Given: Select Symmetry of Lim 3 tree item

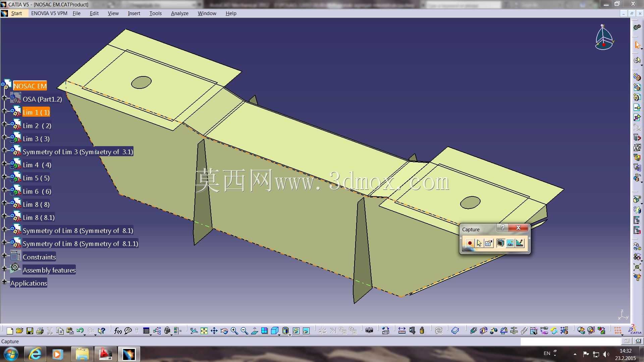Looking at the screenshot, I should click(x=78, y=152).
